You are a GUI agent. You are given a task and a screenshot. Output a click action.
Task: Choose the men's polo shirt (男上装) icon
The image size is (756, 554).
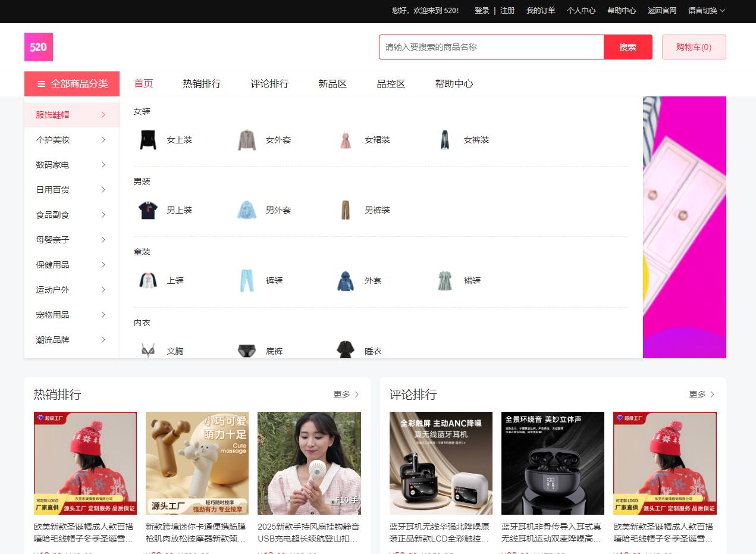148,210
